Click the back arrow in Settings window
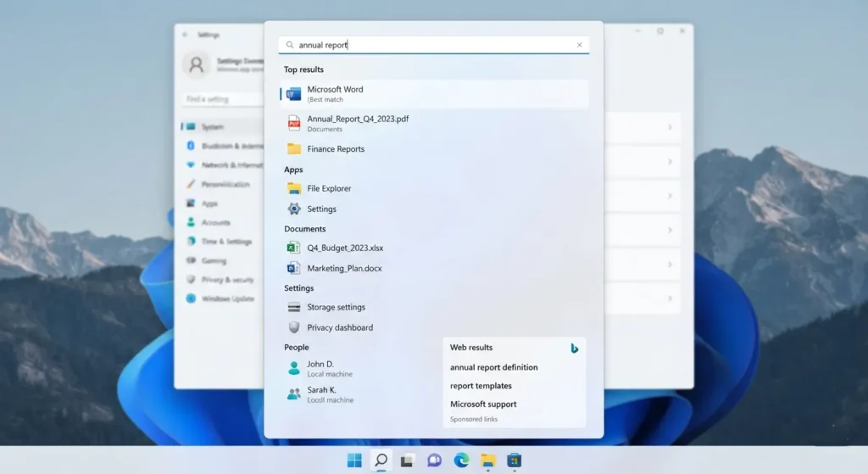The image size is (868, 474). [185, 34]
